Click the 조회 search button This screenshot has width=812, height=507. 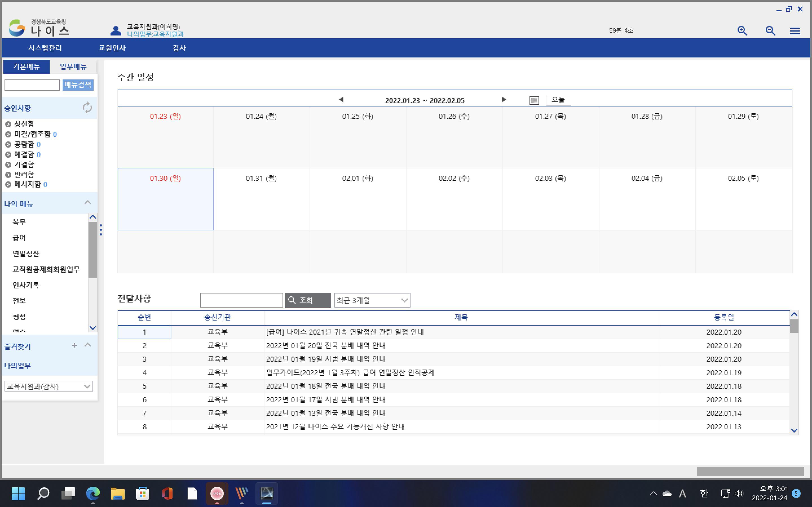coord(308,300)
